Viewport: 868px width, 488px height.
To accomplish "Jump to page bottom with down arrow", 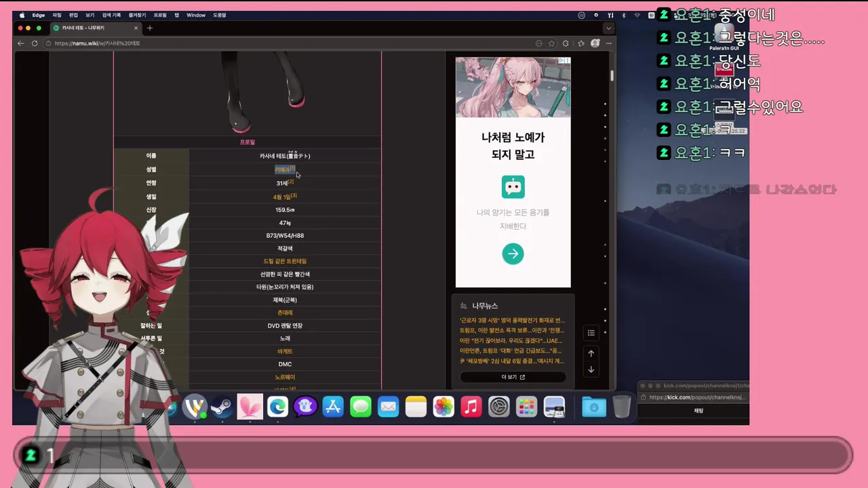I will point(591,369).
